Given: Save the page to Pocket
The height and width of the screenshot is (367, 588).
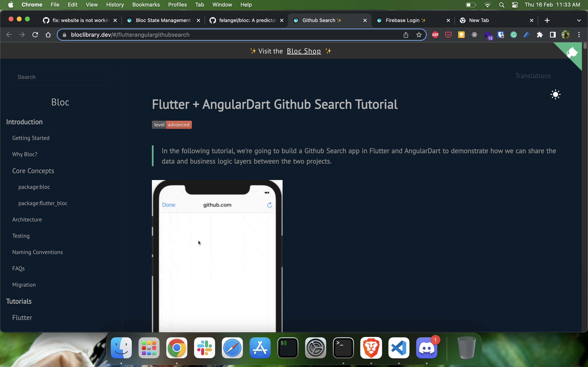Looking at the screenshot, I should click(x=448, y=35).
